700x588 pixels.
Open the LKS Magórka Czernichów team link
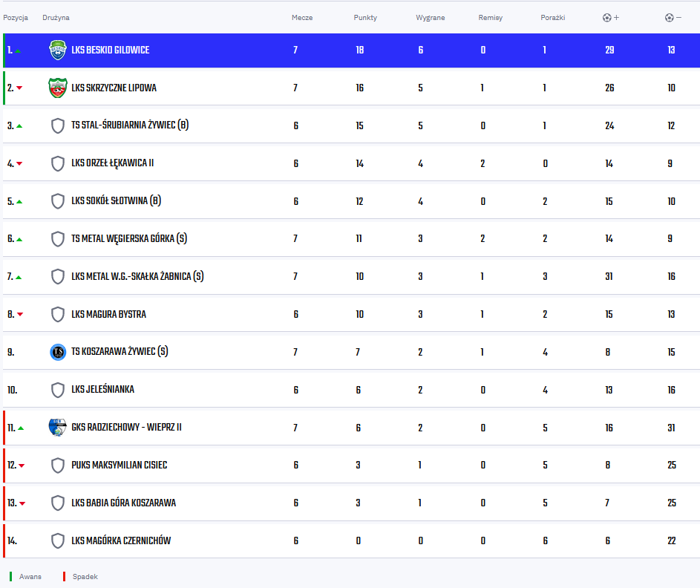click(x=121, y=540)
